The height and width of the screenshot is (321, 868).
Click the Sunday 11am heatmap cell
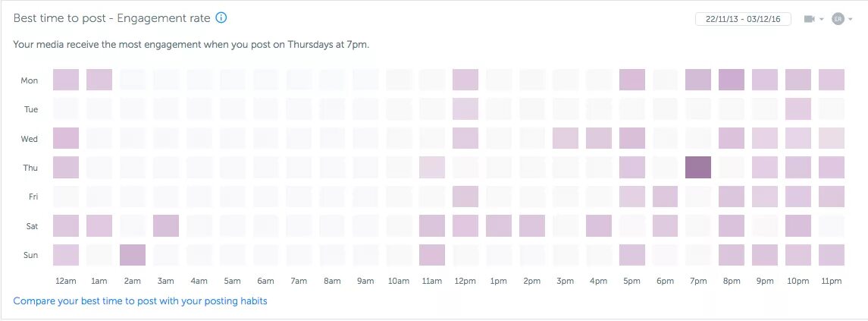pyautogui.click(x=432, y=255)
